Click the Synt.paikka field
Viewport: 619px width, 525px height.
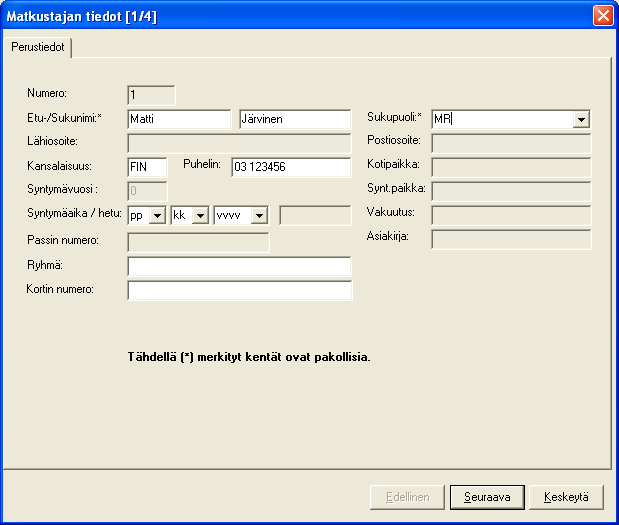click(x=511, y=191)
